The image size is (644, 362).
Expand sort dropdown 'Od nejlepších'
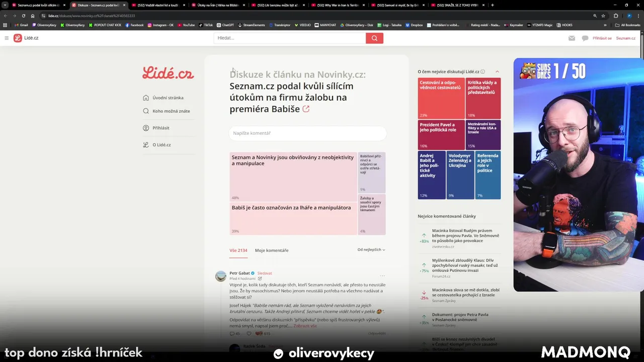pyautogui.click(x=371, y=249)
